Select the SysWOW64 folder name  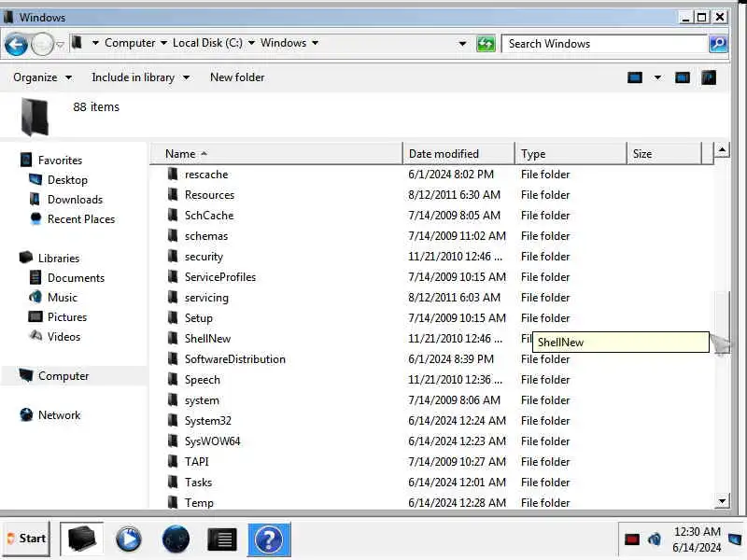pos(213,441)
